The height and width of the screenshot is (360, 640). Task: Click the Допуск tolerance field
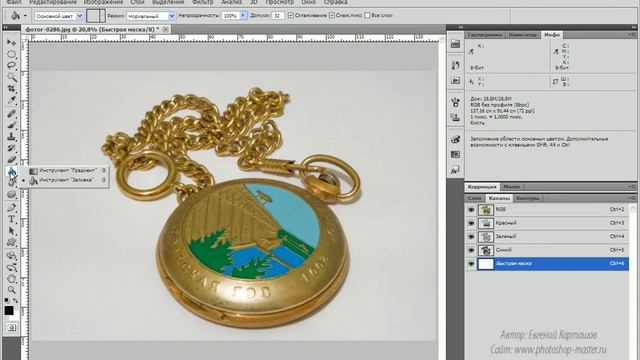point(278,16)
